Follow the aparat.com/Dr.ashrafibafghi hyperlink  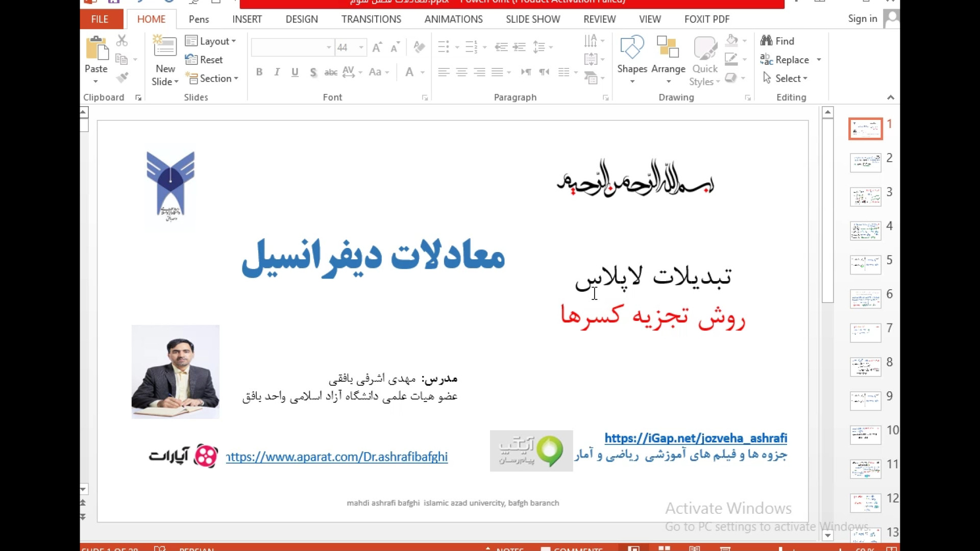click(336, 457)
